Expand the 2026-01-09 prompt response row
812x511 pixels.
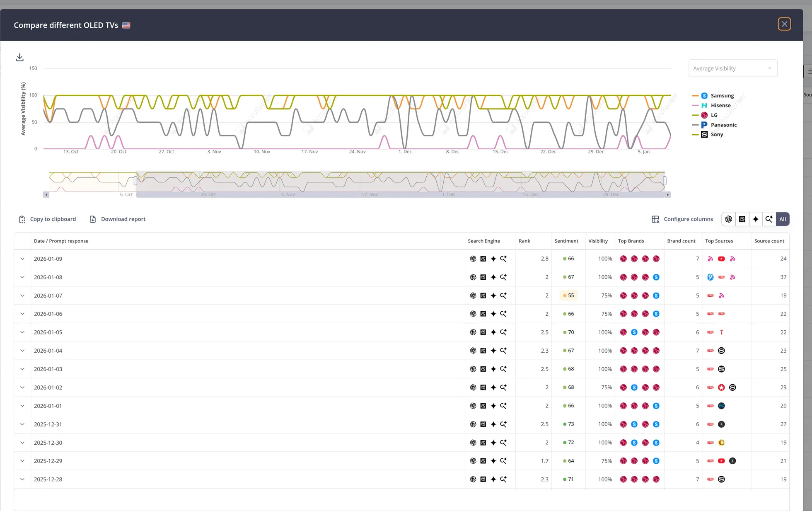[x=22, y=259]
